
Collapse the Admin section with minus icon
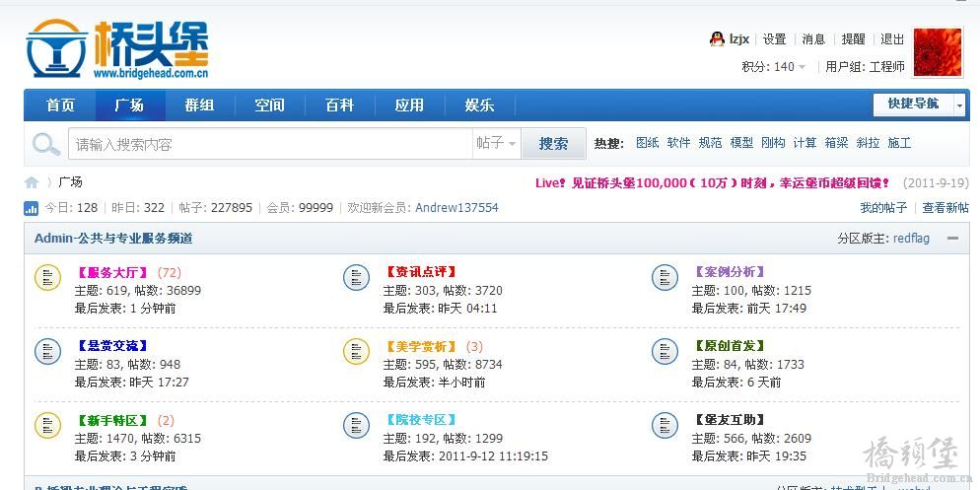click(x=952, y=239)
